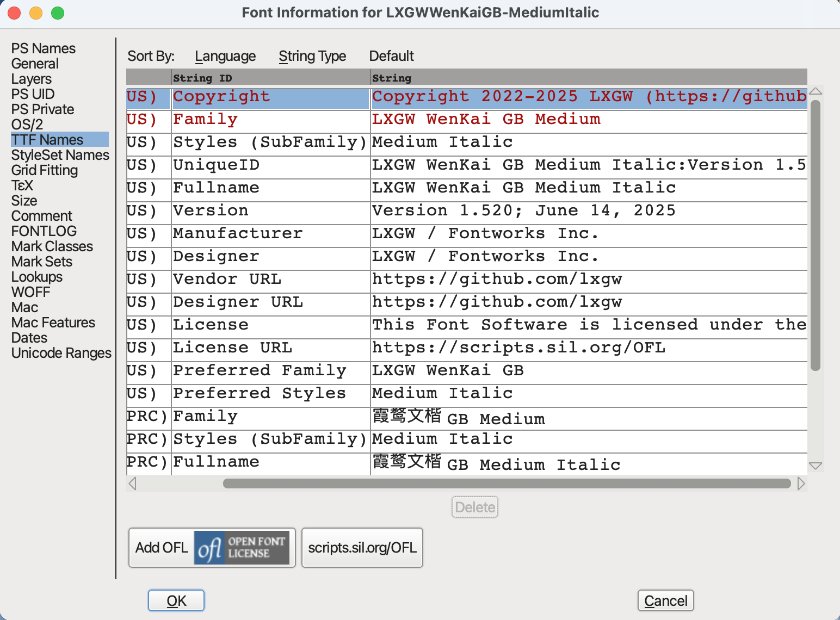
Task: Sort the name strings by Language
Action: pyautogui.click(x=225, y=56)
